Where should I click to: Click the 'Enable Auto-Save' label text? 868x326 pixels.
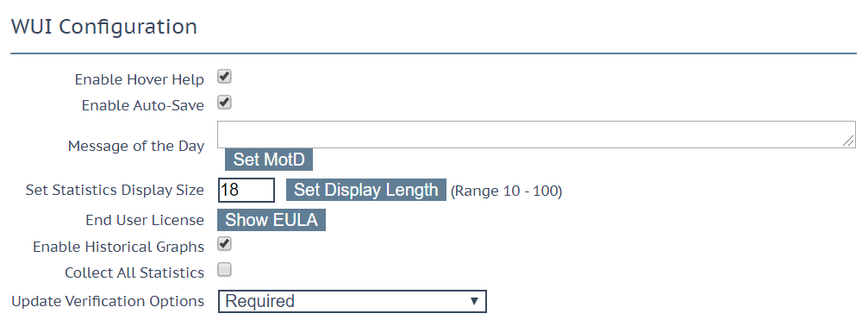pos(143,105)
